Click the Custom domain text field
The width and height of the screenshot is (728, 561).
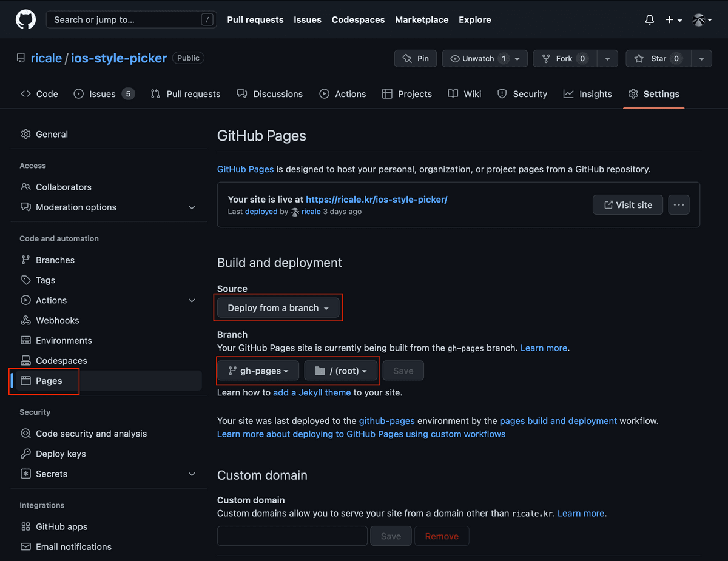click(292, 536)
